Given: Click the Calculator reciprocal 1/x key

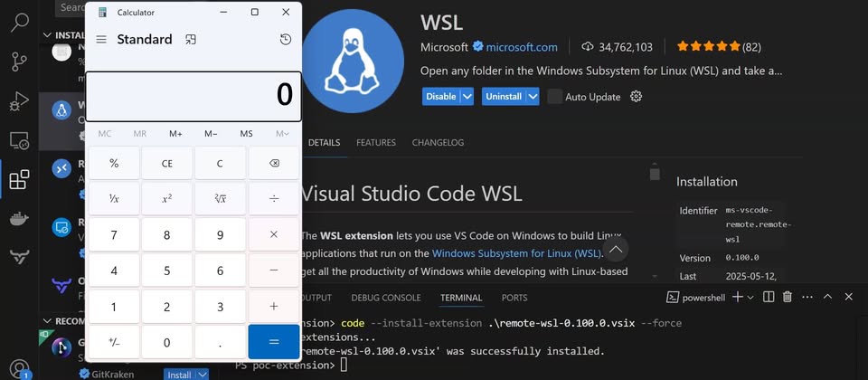Looking at the screenshot, I should pyautogui.click(x=114, y=199).
